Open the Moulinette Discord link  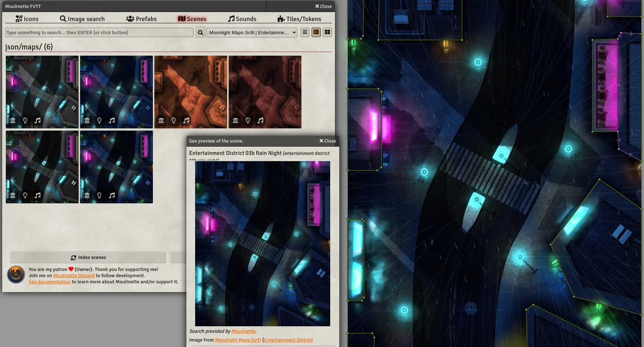point(74,276)
